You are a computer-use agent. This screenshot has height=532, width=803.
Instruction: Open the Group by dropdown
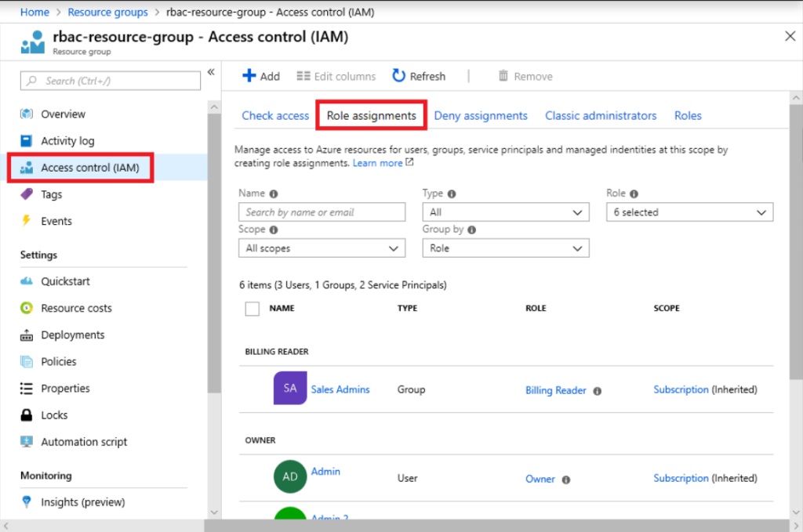click(x=505, y=248)
